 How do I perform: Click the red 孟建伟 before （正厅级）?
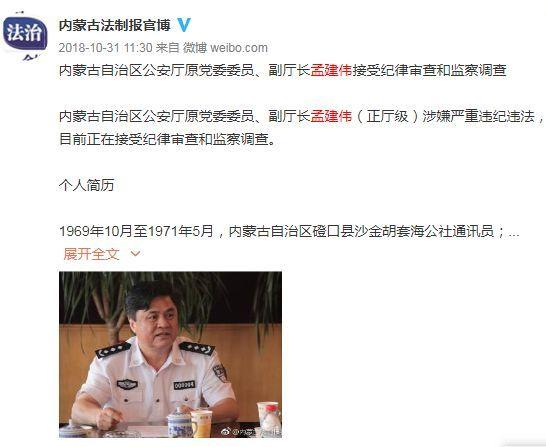tap(331, 116)
